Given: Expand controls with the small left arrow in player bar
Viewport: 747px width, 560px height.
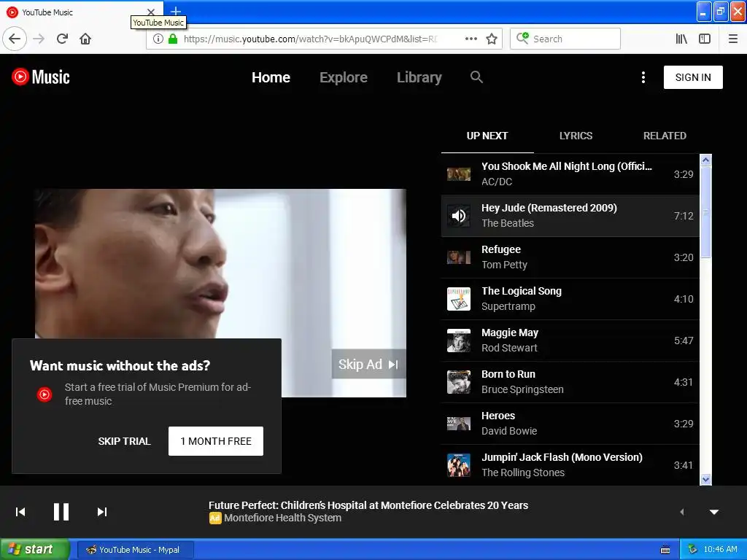Looking at the screenshot, I should pos(682,512).
